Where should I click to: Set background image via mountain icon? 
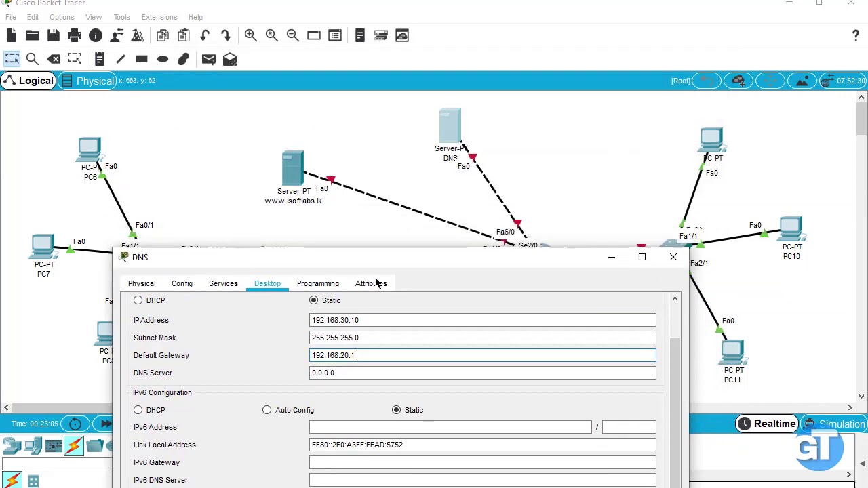(802, 81)
